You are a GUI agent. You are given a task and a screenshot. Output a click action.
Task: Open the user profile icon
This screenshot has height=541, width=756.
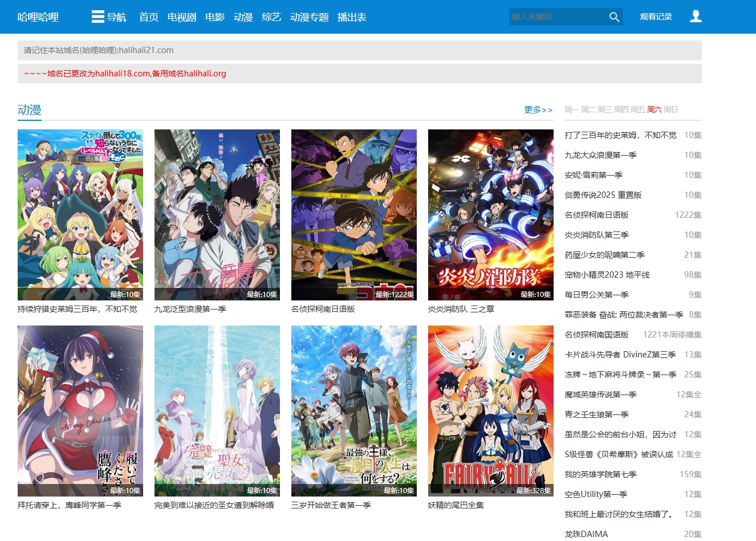696,17
